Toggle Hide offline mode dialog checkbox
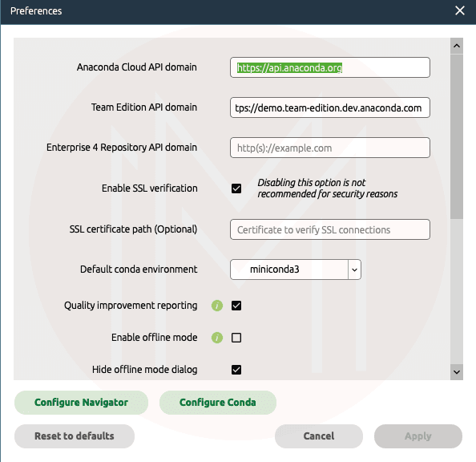Screen dimensions: 476x462 point(236,370)
